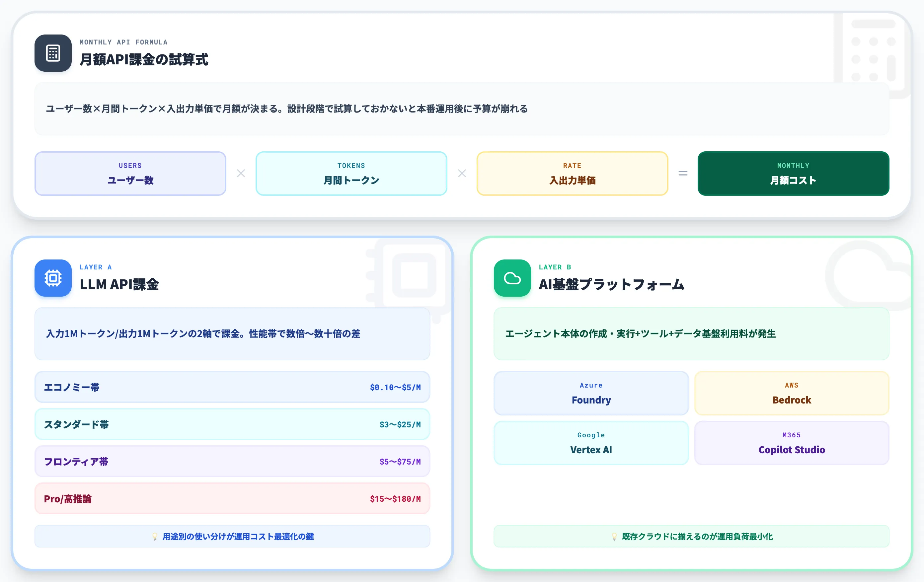Screen dimensions: 924x582
Task: Click the calculator icon beside 月額API課金の試算式
Action: pos(53,53)
